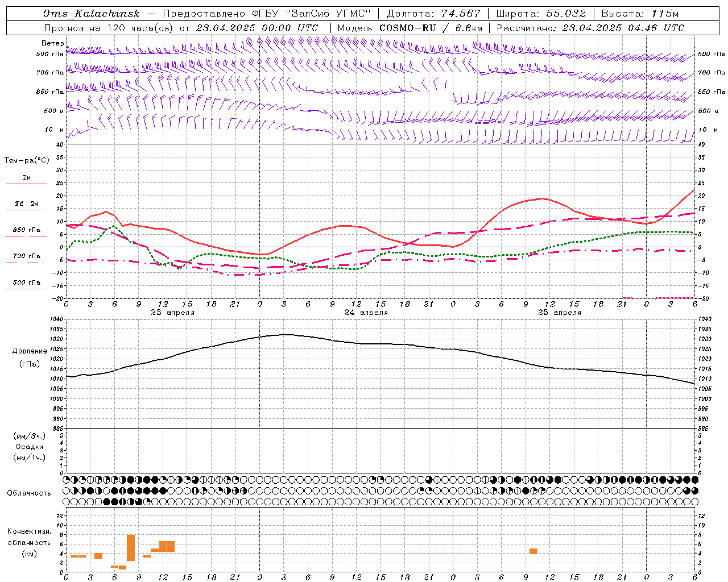Click the 25 апреля date label

coord(559,313)
